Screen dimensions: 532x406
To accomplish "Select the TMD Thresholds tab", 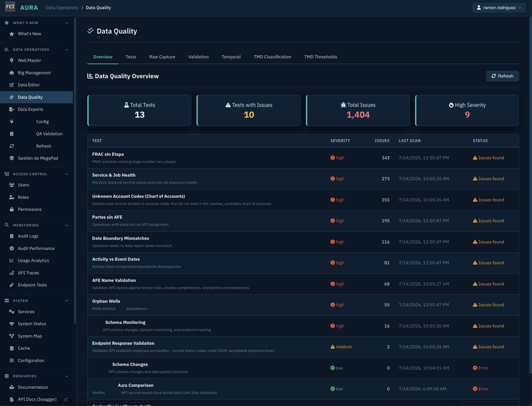I will pyautogui.click(x=321, y=57).
